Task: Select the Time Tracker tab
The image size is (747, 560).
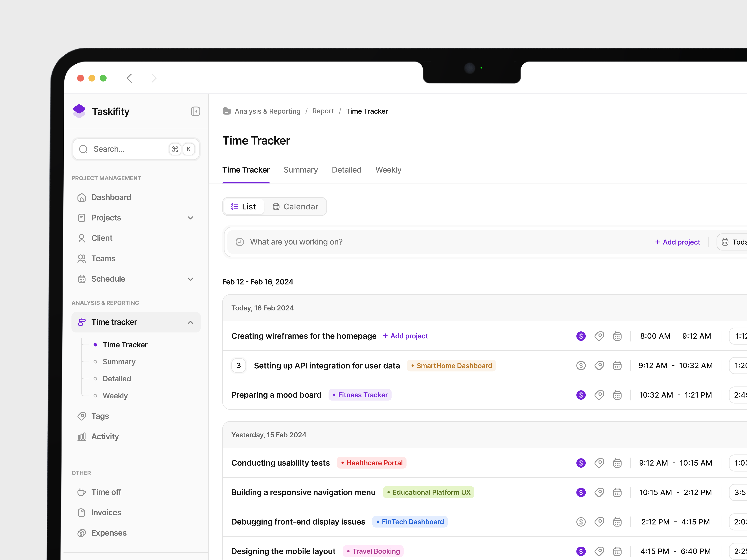Action: click(246, 170)
